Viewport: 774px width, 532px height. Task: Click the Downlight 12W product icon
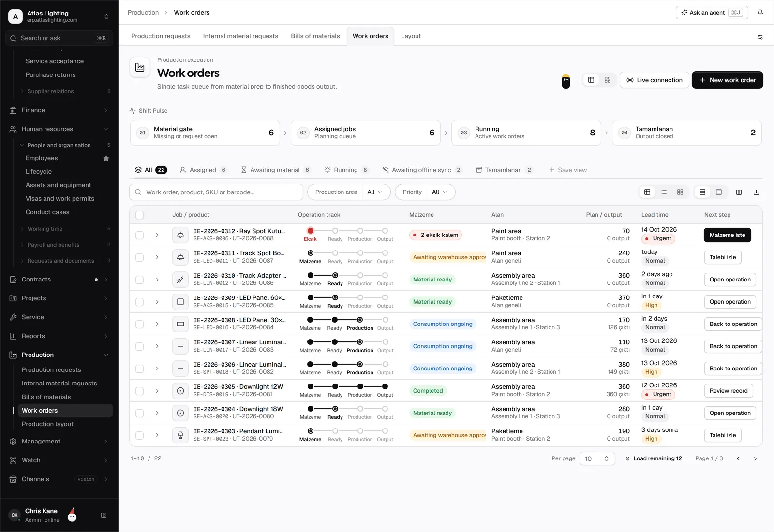[180, 391]
